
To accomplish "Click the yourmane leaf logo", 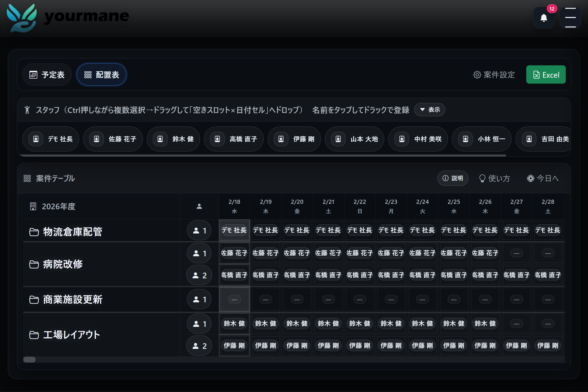I will pyautogui.click(x=22, y=18).
